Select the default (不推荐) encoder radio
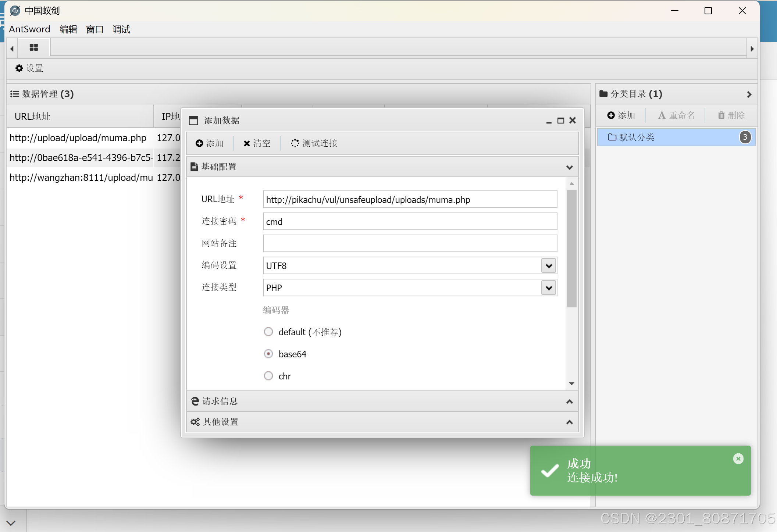 [268, 332]
